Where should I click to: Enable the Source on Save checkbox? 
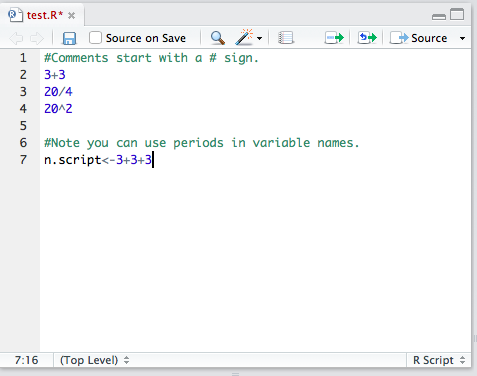coord(95,38)
